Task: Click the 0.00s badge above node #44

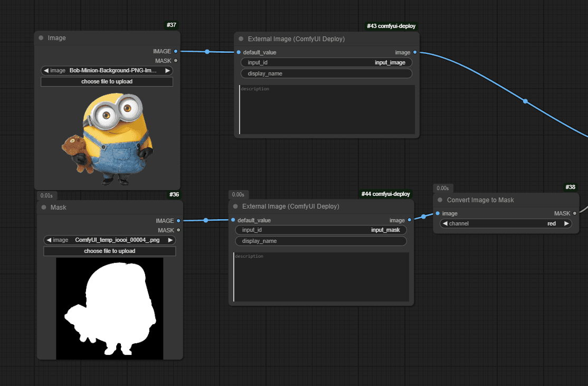Action: pyautogui.click(x=238, y=195)
